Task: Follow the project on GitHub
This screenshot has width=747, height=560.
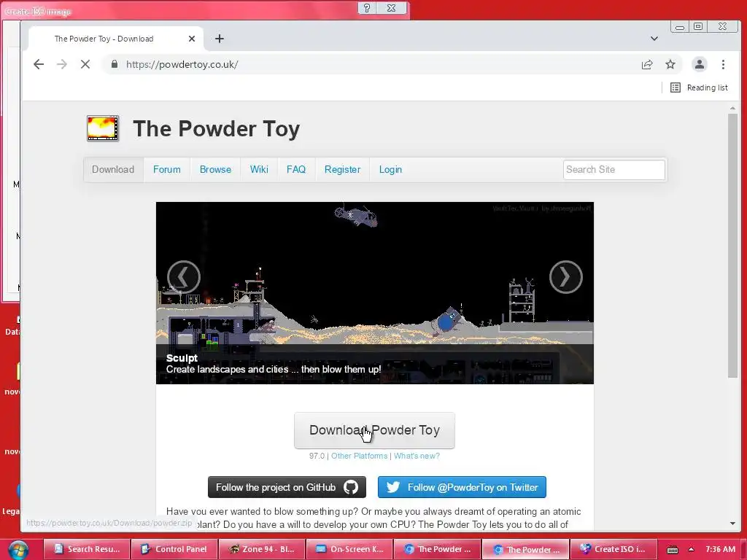Action: 287,487
